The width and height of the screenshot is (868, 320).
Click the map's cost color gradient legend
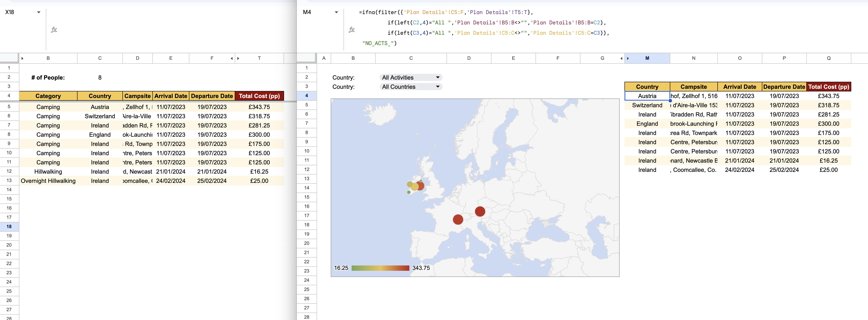380,268
